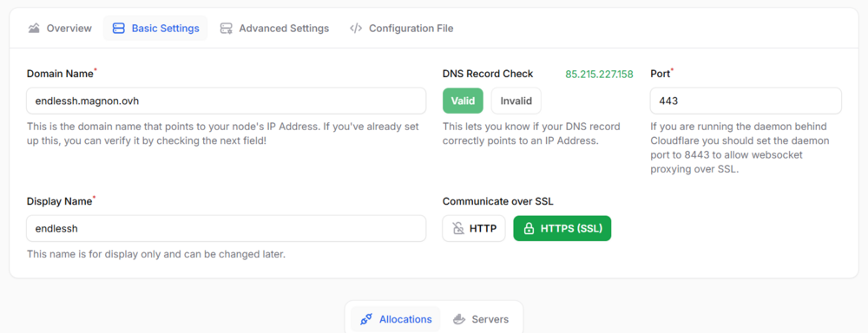Focus the Port input field
868x333 pixels.
click(746, 101)
